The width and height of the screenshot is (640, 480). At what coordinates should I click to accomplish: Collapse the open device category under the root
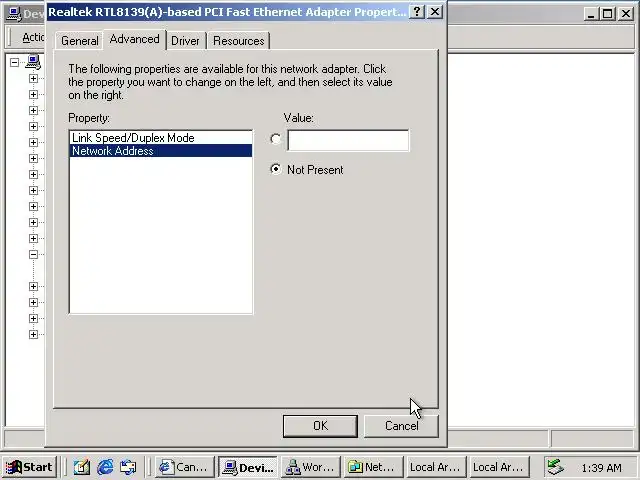click(33, 254)
